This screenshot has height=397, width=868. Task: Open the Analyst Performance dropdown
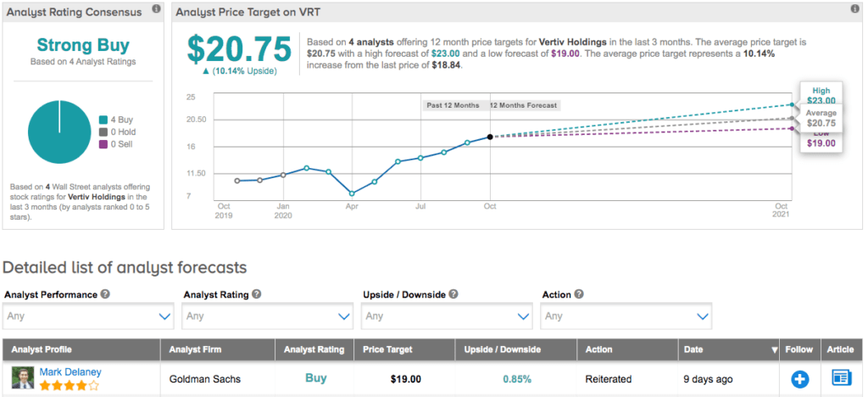pos(89,316)
